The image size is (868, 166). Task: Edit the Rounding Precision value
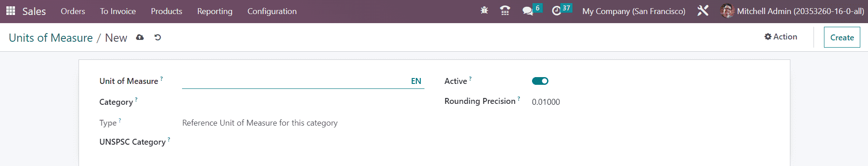[546, 102]
